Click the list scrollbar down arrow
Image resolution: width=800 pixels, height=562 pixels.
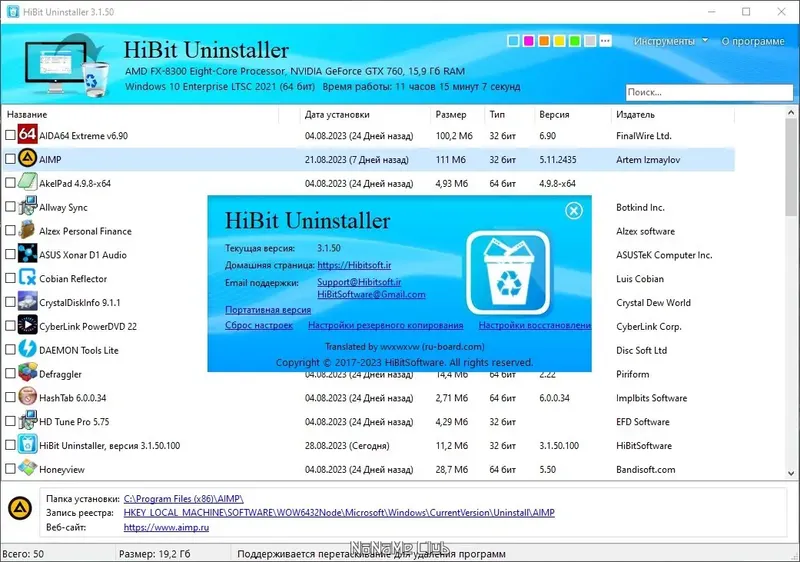(x=791, y=473)
